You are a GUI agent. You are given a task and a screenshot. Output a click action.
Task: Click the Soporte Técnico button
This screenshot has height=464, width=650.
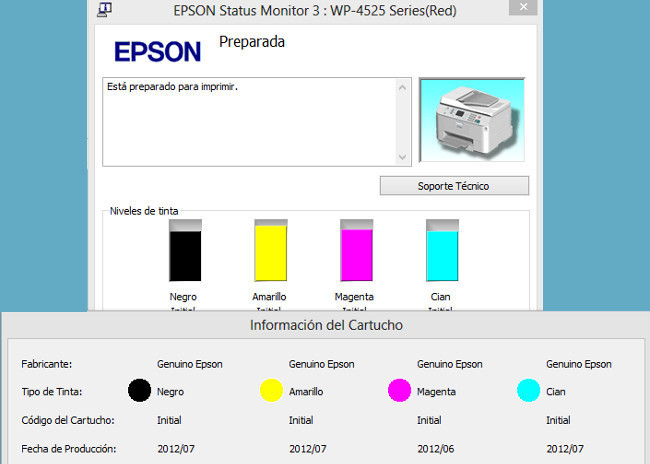[454, 186]
